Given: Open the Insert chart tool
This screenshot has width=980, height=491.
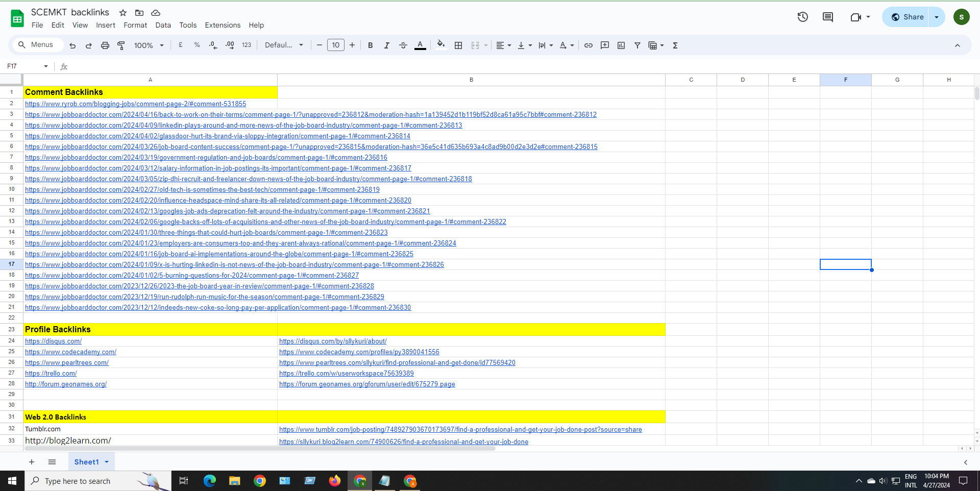Looking at the screenshot, I should [x=621, y=45].
